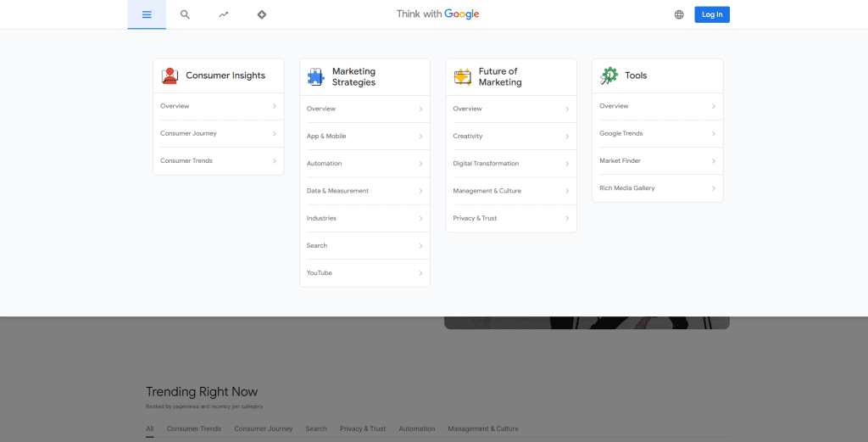Image resolution: width=868 pixels, height=442 pixels.
Task: Open the Rich Media Gallery entry
Action: click(x=658, y=188)
